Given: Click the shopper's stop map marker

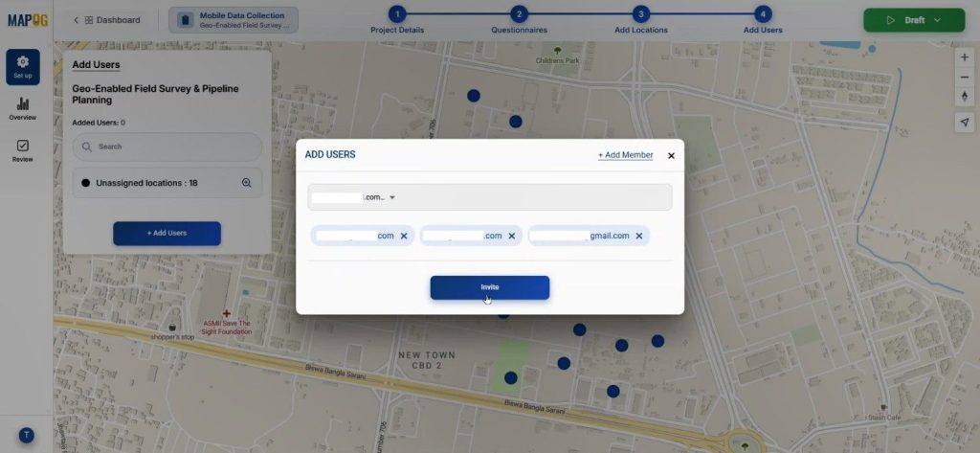Looking at the screenshot, I should (x=172, y=328).
